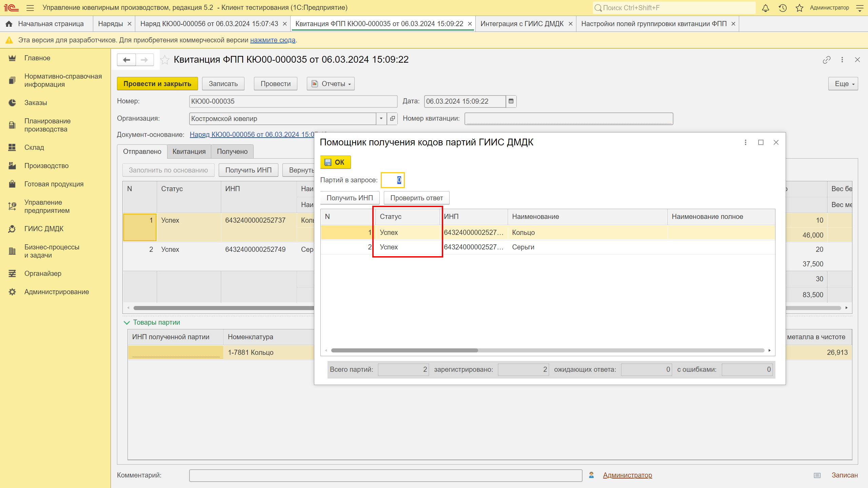The width and height of the screenshot is (868, 488).
Task: Select Отправлено page tab
Action: coord(142,151)
